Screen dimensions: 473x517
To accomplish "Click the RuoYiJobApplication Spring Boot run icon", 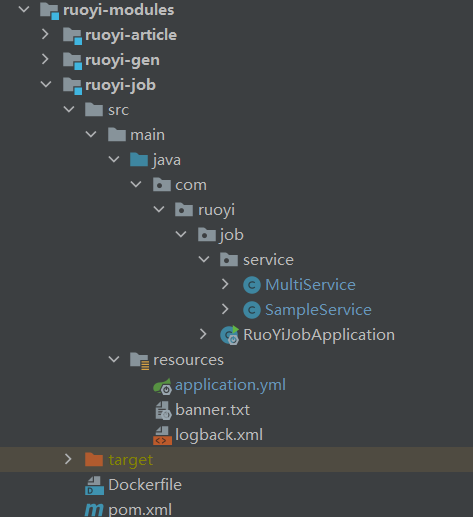I will pyautogui.click(x=230, y=335).
